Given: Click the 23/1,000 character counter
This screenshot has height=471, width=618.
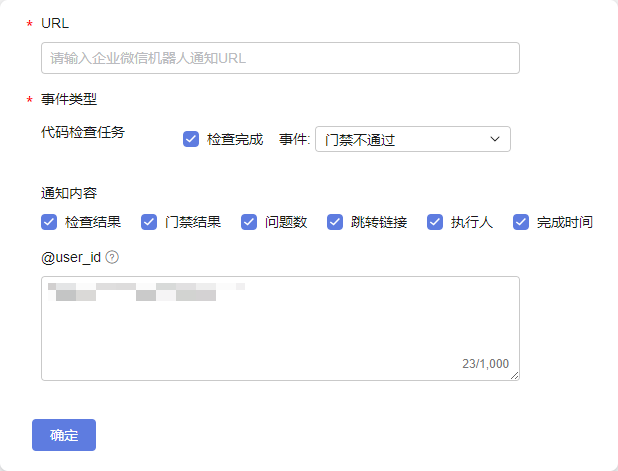Looking at the screenshot, I should (x=485, y=363).
